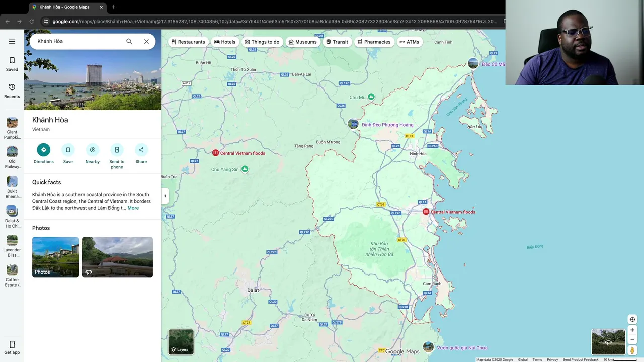Click Central Vietnam floods marker on the coast

click(x=426, y=212)
